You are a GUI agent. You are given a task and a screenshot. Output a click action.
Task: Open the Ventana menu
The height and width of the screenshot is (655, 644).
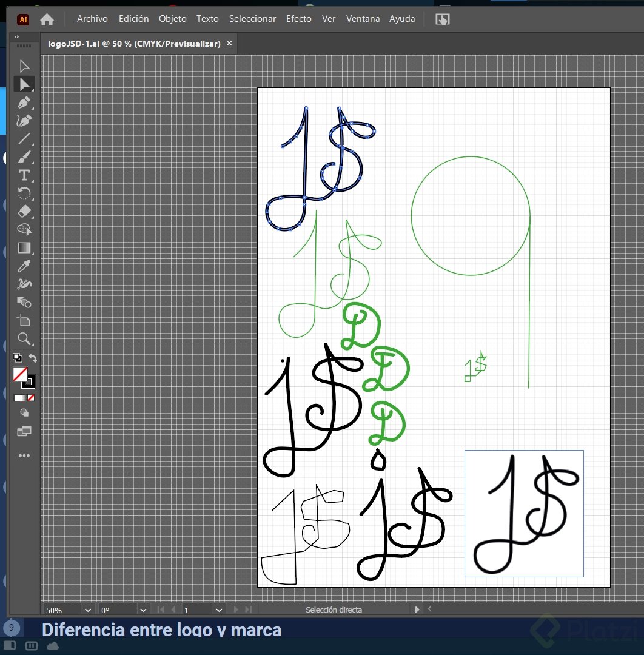coord(363,19)
